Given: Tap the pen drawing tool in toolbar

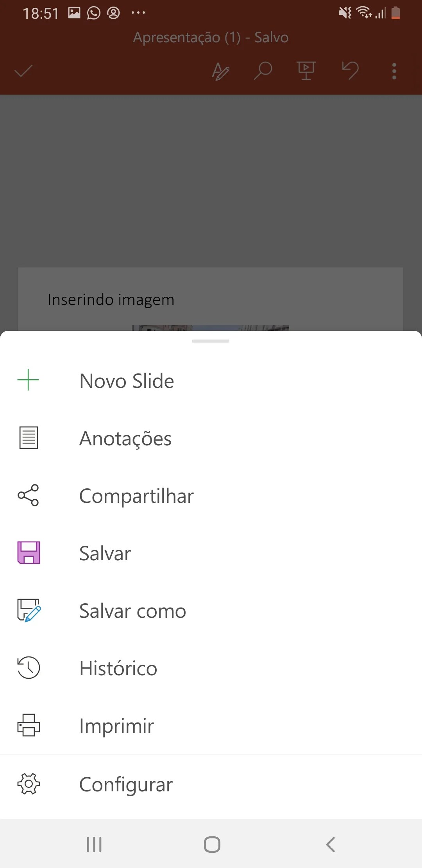Looking at the screenshot, I should [x=220, y=72].
